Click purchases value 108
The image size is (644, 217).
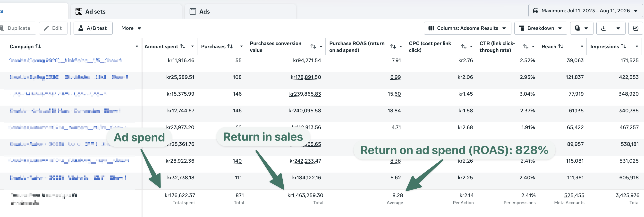[237, 77]
